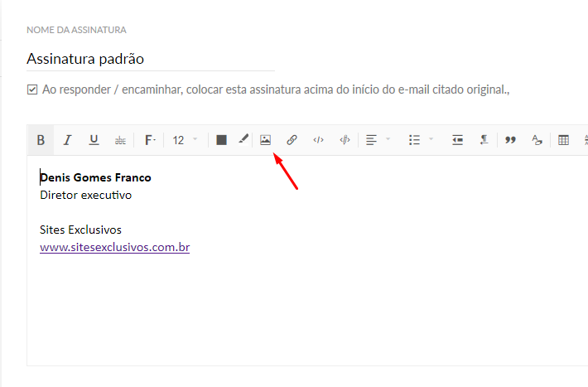Viewport: 588px width, 387px height.
Task: Open the font size 12 dropdown
Action: [185, 140]
